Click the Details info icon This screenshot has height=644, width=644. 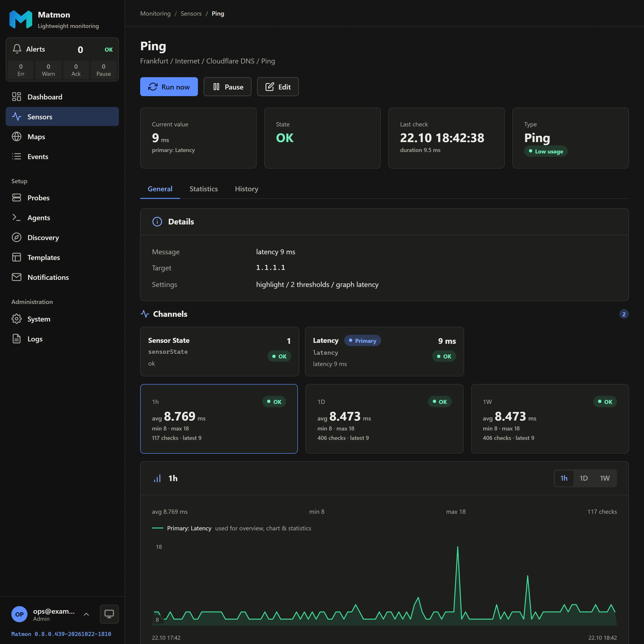(x=157, y=222)
